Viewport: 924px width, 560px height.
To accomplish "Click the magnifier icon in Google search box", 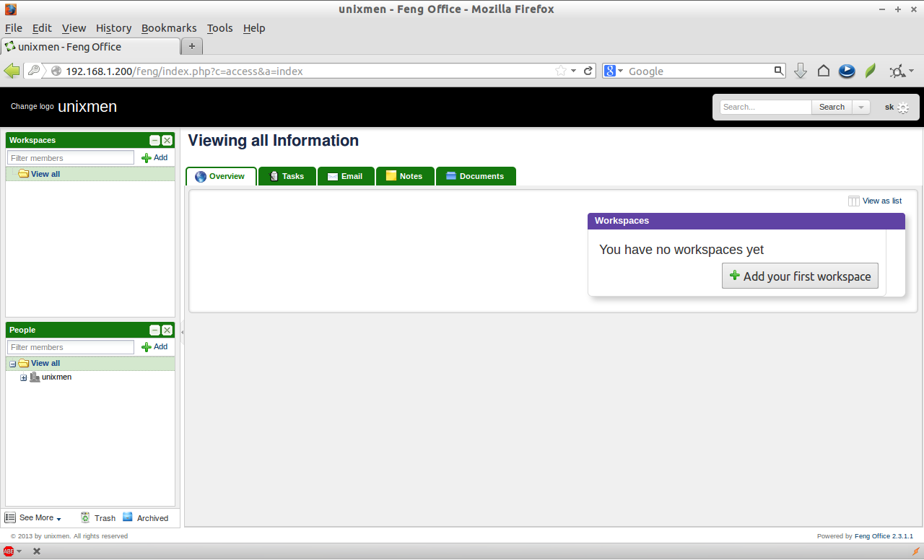I will tap(779, 71).
